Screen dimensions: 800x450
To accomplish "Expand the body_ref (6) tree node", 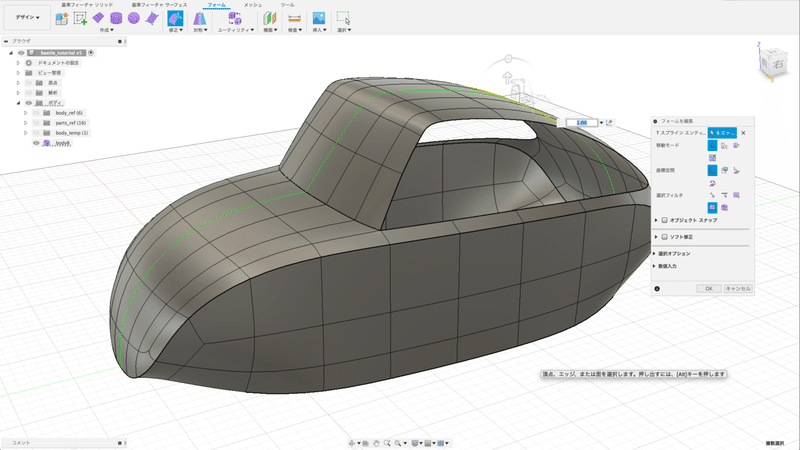I will (x=26, y=113).
